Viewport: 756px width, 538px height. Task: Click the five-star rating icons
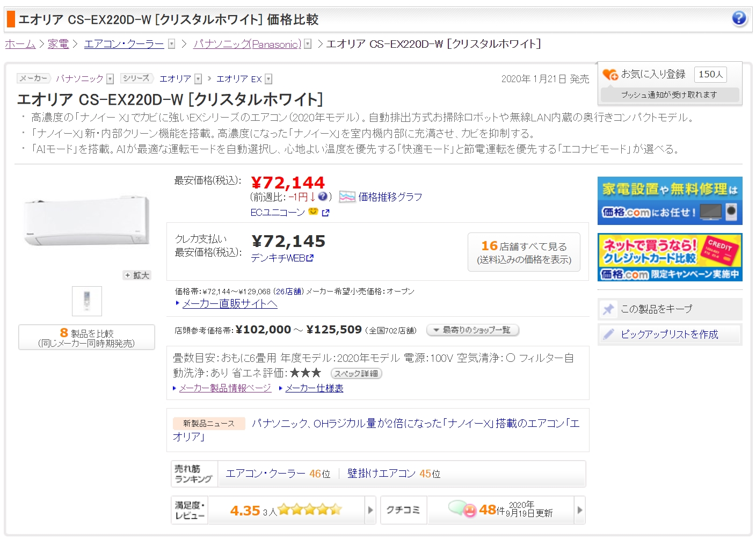tap(310, 510)
